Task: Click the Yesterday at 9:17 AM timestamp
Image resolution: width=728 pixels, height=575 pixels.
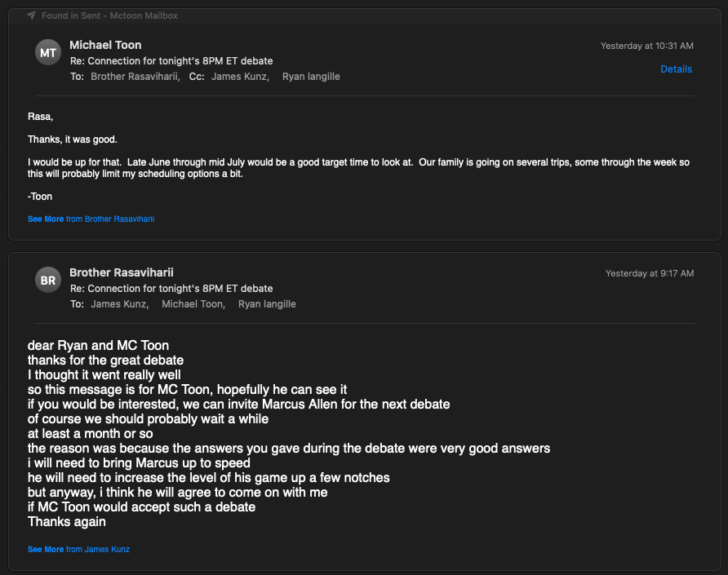Action: click(x=649, y=273)
